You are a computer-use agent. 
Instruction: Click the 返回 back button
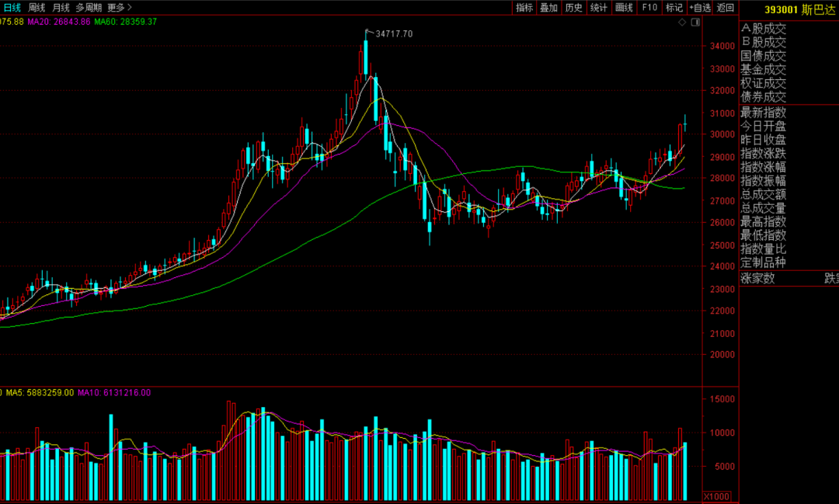tap(726, 8)
